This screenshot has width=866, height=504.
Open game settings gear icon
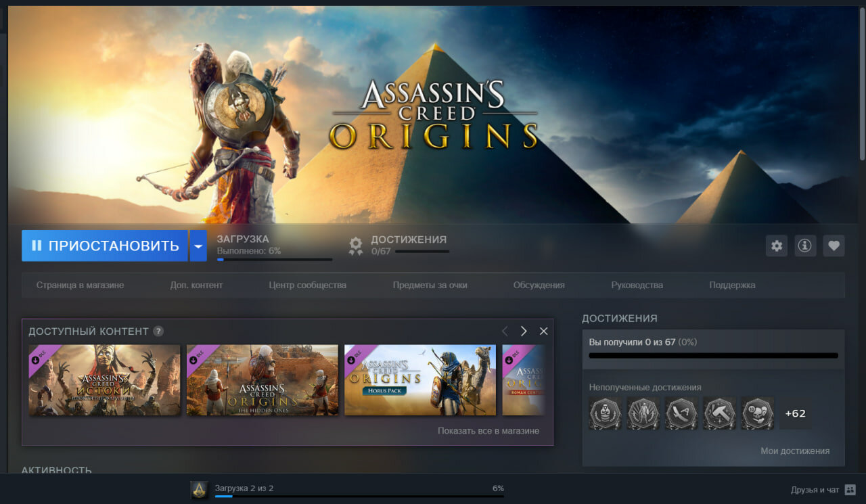777,246
